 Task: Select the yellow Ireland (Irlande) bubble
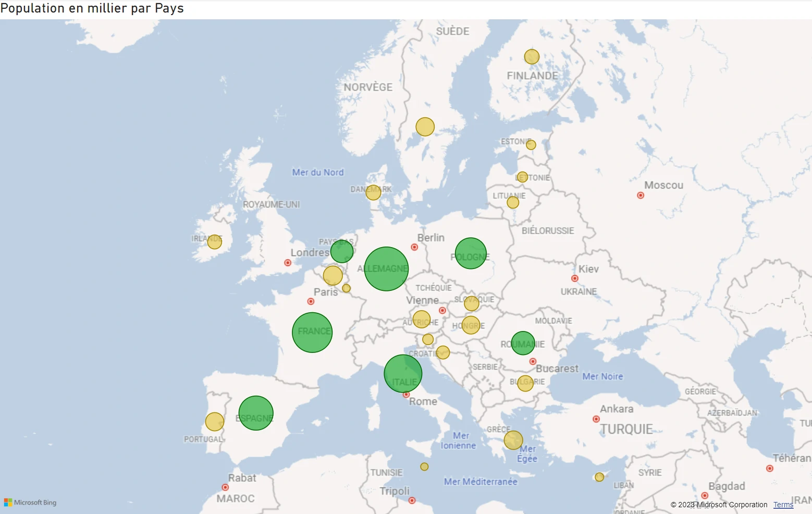(215, 242)
